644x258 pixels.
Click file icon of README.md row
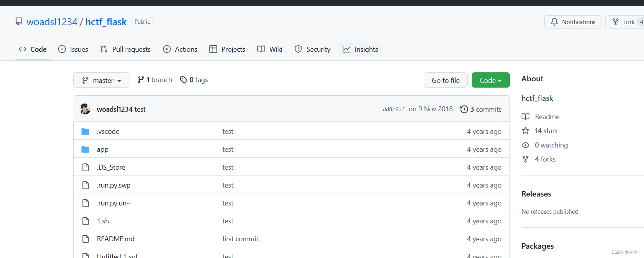coord(86,239)
